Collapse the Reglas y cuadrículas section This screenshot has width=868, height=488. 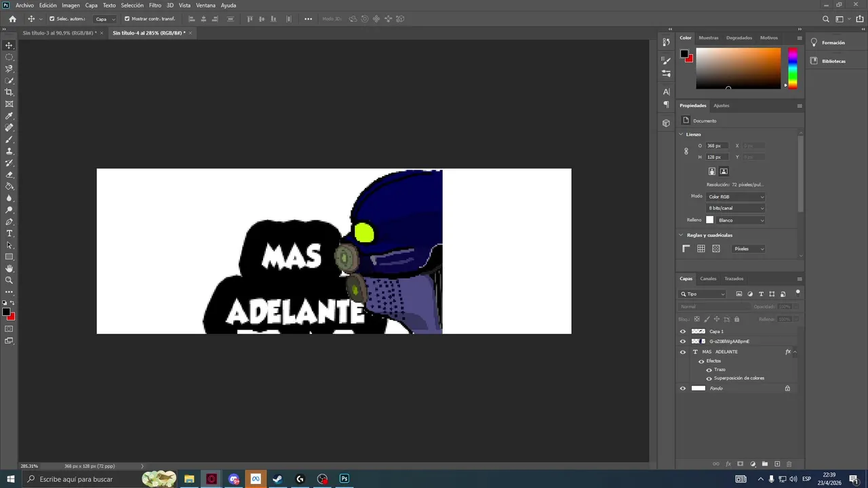tap(681, 235)
